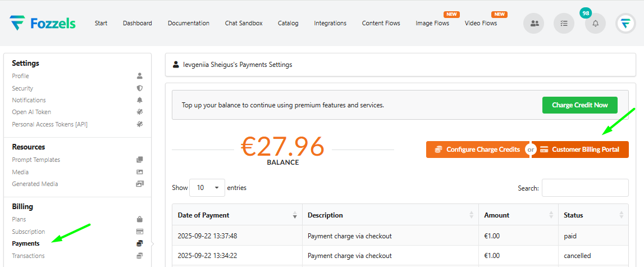Sort by Date of Payment column
Viewport: 644px width, 267px height.
pos(295,215)
